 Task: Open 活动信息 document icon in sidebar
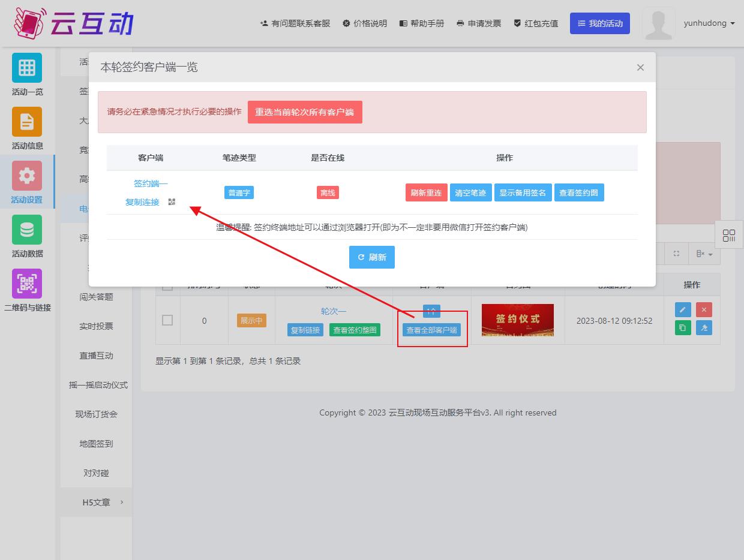[27, 122]
